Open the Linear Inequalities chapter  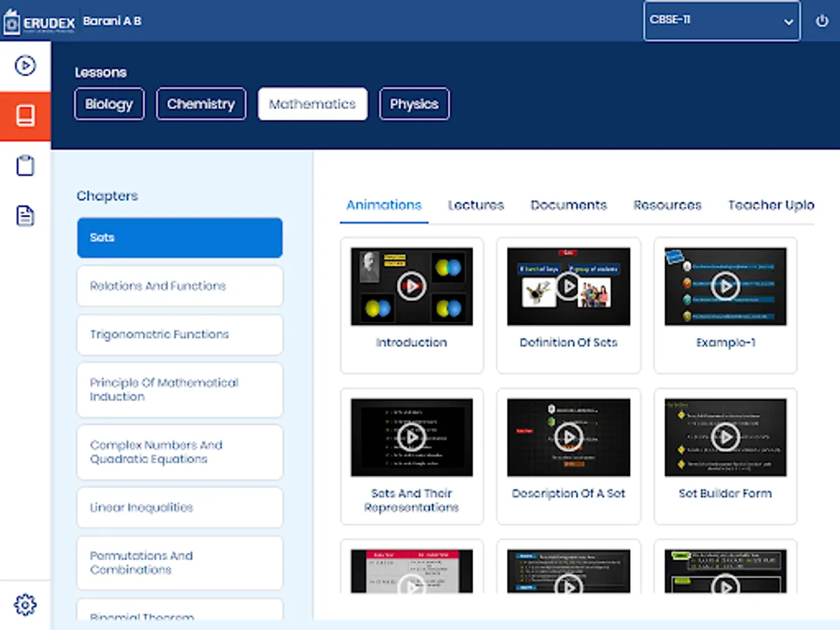[x=180, y=507]
